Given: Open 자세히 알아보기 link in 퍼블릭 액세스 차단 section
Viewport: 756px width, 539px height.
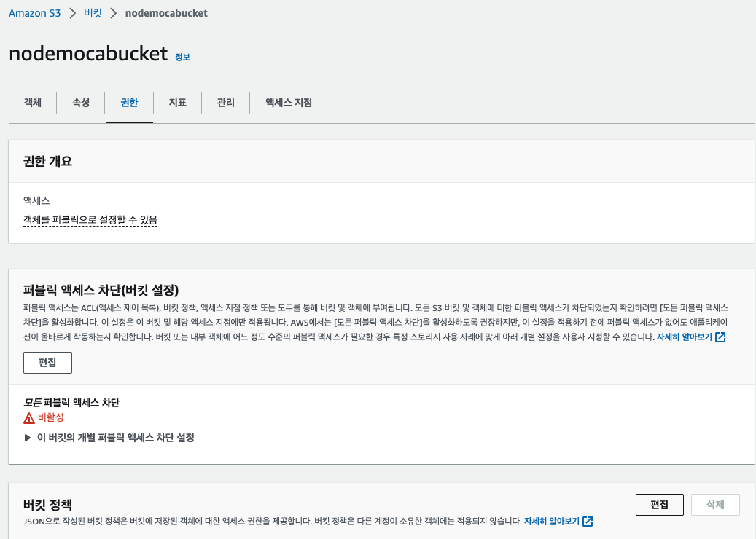Looking at the screenshot, I should (684, 337).
